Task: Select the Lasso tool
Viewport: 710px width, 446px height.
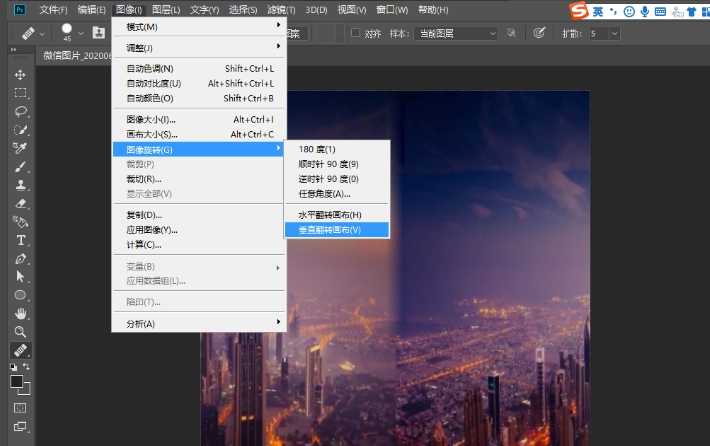Action: [x=20, y=111]
